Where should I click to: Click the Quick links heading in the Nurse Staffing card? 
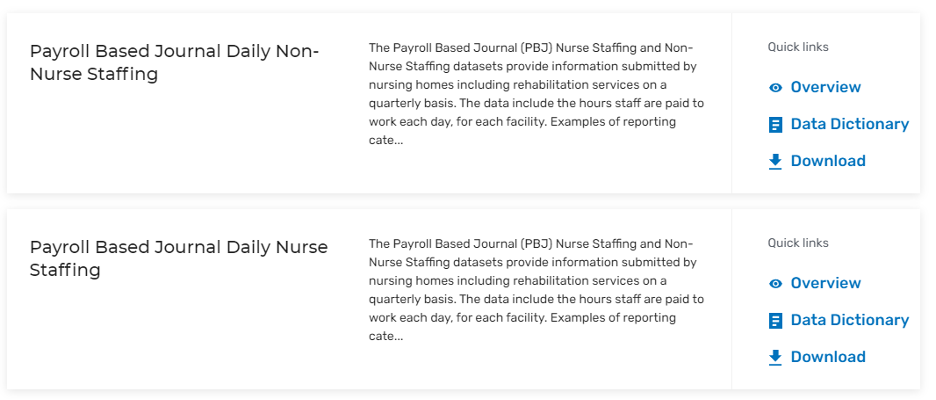tap(798, 243)
